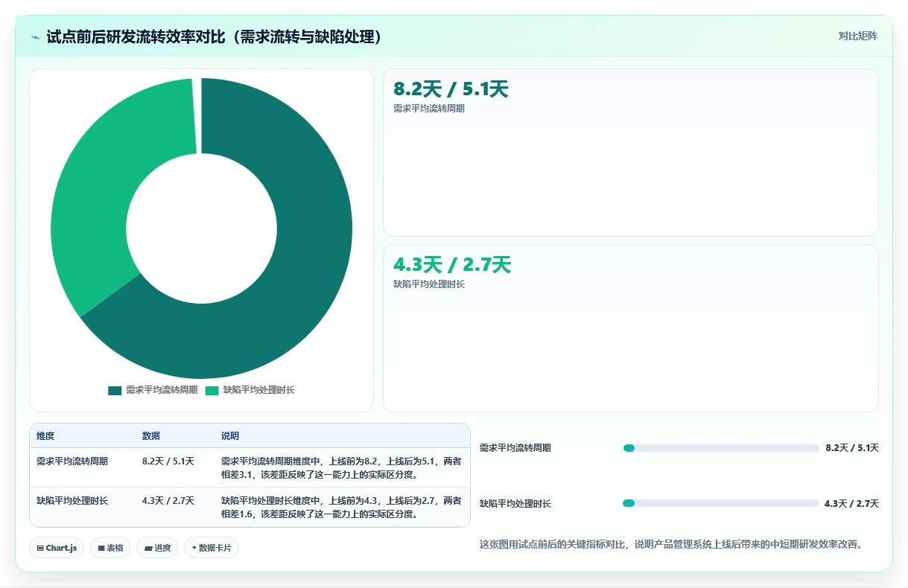The image size is (908, 588).
Task: Click the 4.3天 / 2.7天 table data cell
Action: tap(168, 501)
